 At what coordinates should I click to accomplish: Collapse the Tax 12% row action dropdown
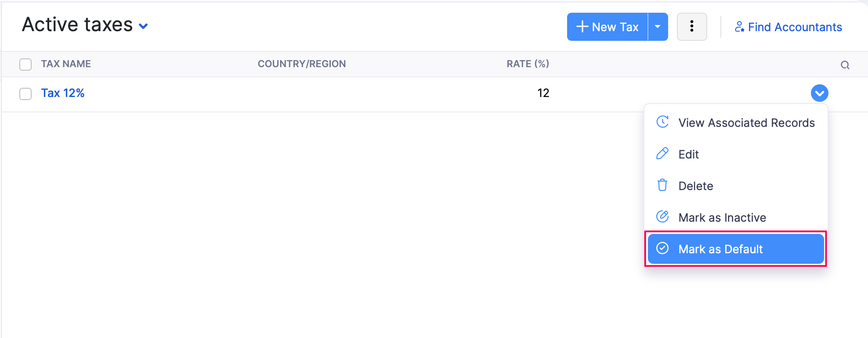pos(819,93)
